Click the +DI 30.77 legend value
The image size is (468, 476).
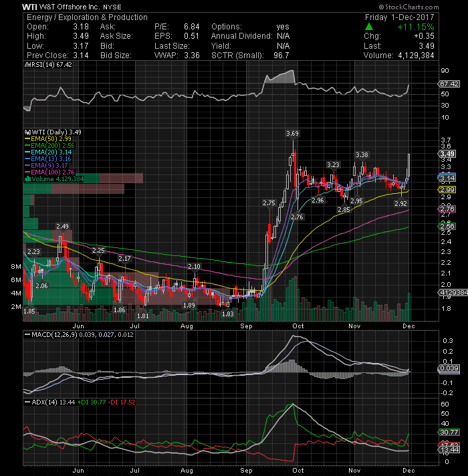[x=92, y=402]
